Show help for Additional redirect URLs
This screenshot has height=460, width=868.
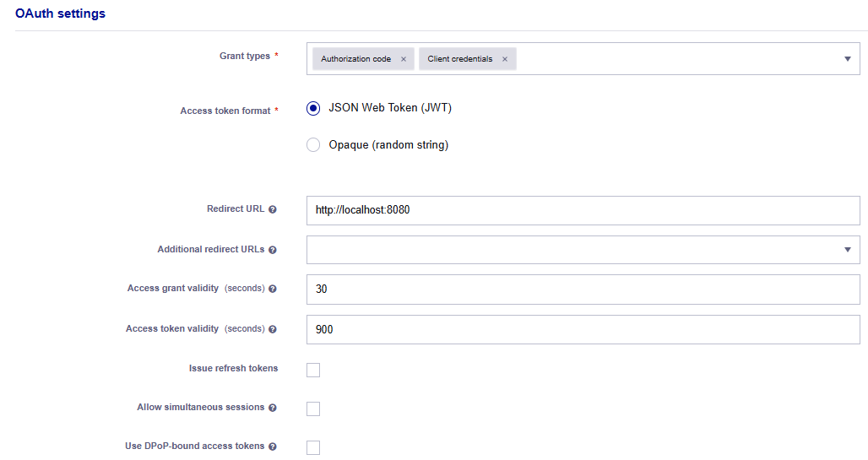[x=273, y=250]
